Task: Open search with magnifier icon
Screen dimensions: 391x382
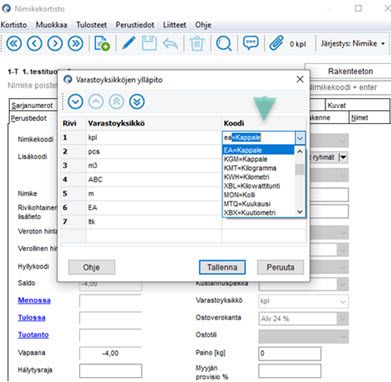Action: point(224,44)
